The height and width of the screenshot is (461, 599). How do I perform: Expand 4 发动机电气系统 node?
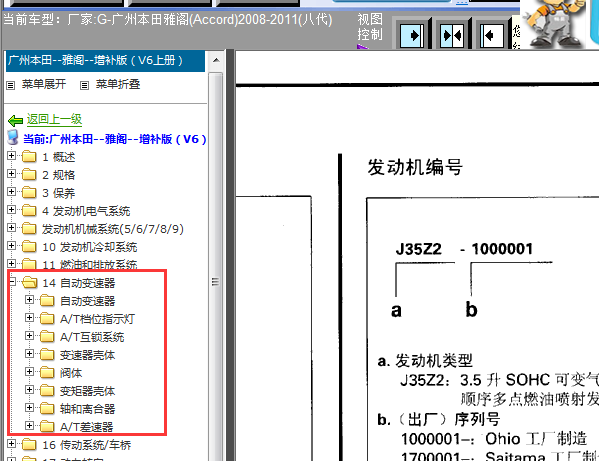[11, 210]
